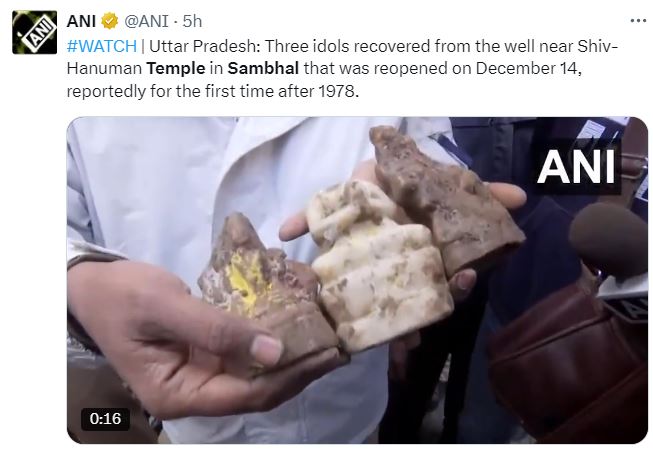Click the bold word Temple
Image resolution: width=653 pixels, height=449 pixels.
point(176,68)
